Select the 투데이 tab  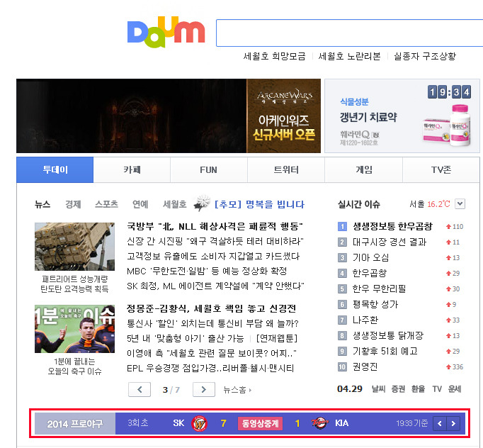pyautogui.click(x=55, y=169)
